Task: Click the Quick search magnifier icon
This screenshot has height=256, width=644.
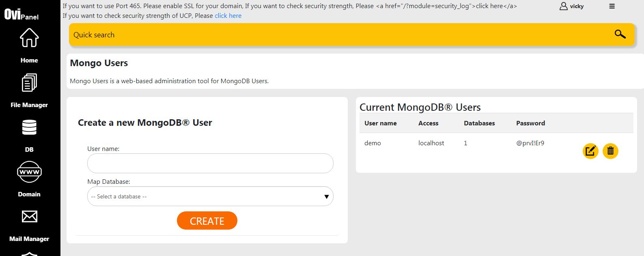Action: coord(620,34)
